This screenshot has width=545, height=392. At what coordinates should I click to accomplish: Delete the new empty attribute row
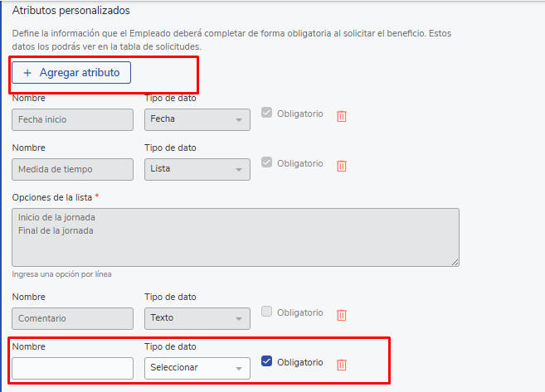pyautogui.click(x=341, y=365)
